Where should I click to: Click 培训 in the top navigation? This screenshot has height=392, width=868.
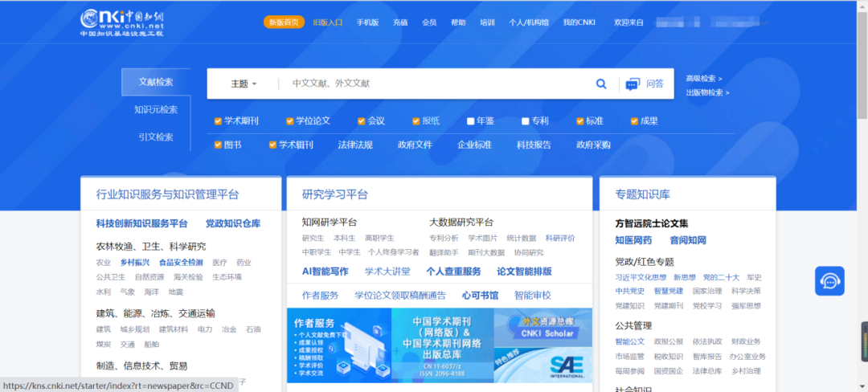coord(487,22)
